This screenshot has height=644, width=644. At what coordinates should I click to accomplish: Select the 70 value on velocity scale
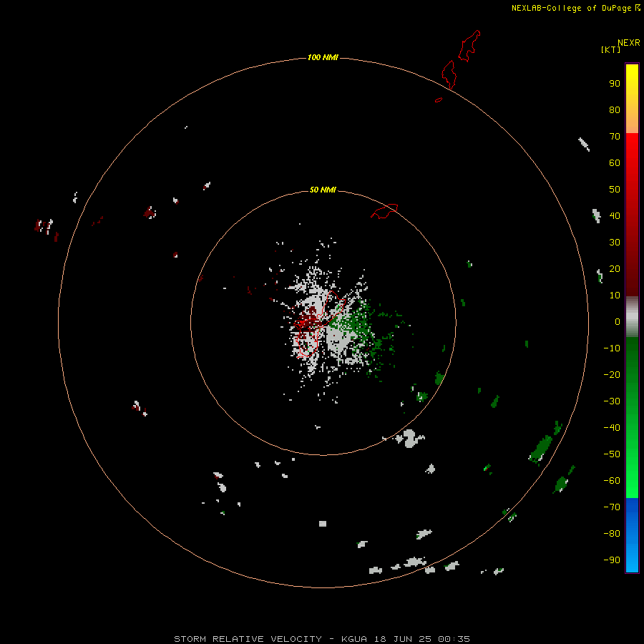pyautogui.click(x=615, y=137)
